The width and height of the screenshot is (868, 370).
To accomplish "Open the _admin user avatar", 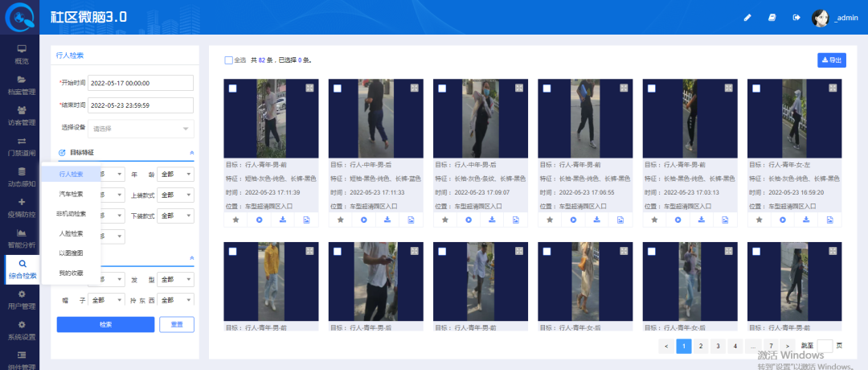I will pos(821,18).
